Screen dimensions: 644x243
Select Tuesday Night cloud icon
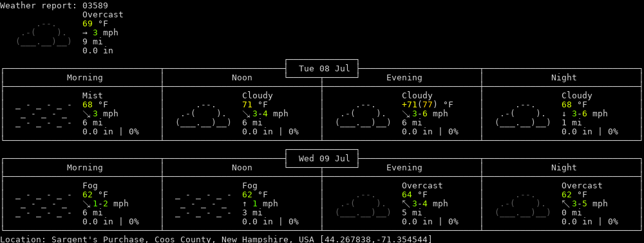click(x=523, y=114)
